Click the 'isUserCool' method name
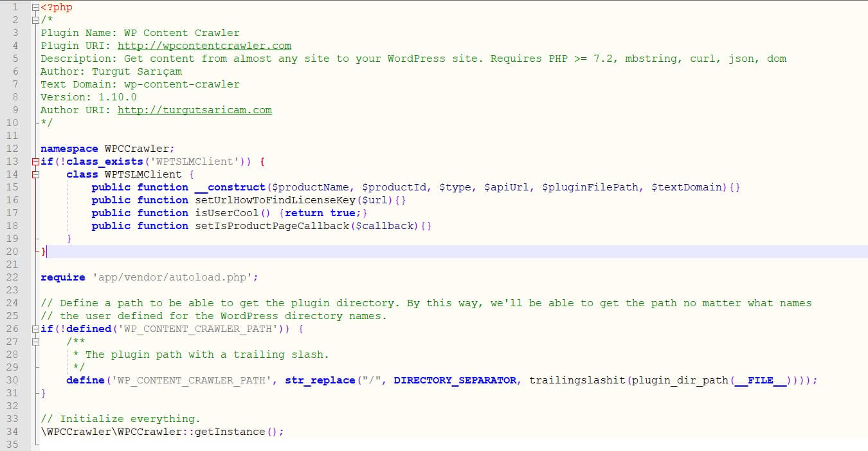 click(x=227, y=213)
